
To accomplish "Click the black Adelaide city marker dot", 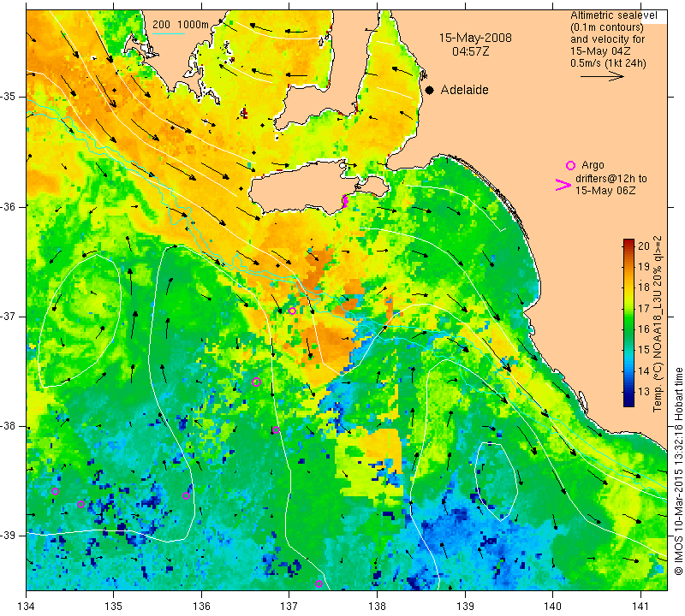I will (x=430, y=90).
